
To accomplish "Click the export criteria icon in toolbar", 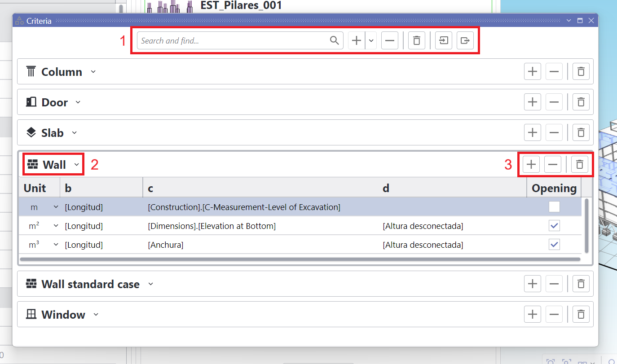I will click(465, 40).
